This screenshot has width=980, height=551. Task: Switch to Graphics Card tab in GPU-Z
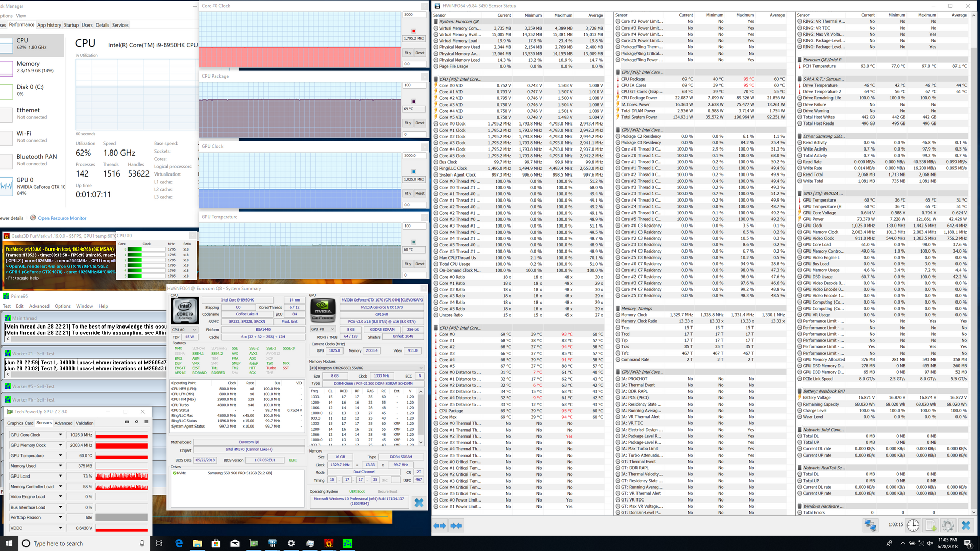[20, 423]
